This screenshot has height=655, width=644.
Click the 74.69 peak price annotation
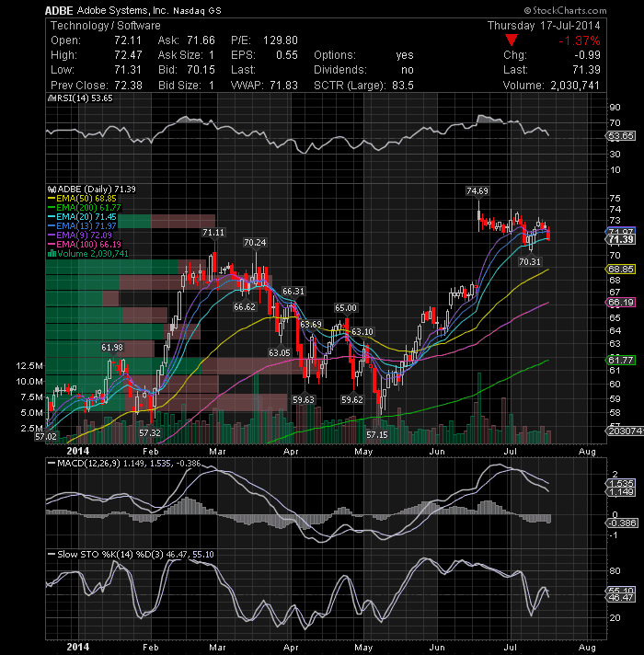(477, 191)
